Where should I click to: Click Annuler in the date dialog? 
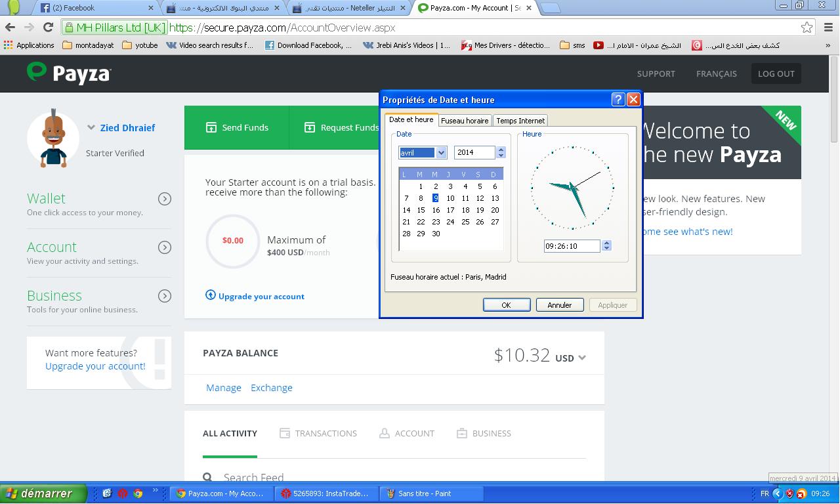pos(559,304)
